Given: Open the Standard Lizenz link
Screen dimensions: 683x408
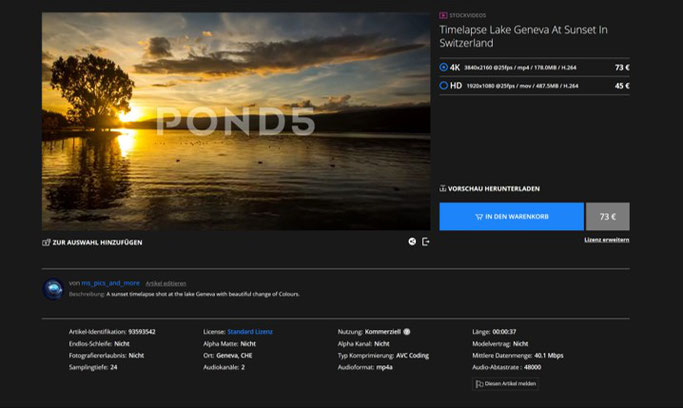Looking at the screenshot, I should pyautogui.click(x=250, y=332).
